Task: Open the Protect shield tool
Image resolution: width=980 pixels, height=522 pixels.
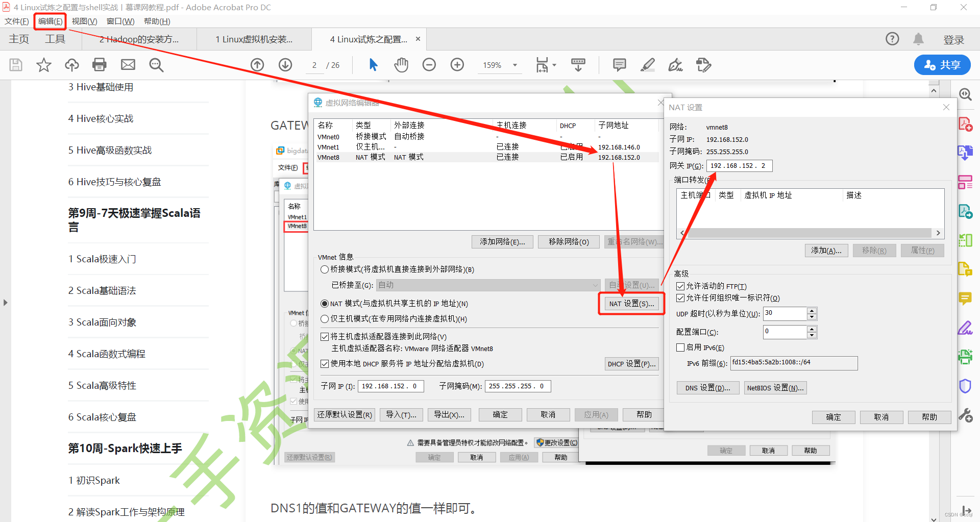Action: [x=966, y=386]
